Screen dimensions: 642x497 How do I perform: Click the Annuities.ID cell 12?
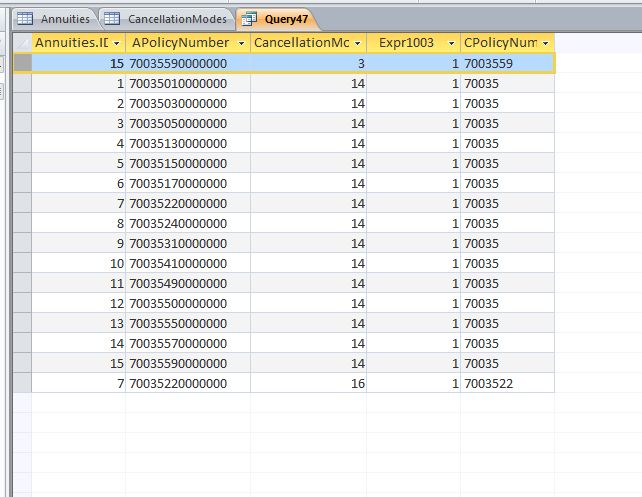[79, 303]
